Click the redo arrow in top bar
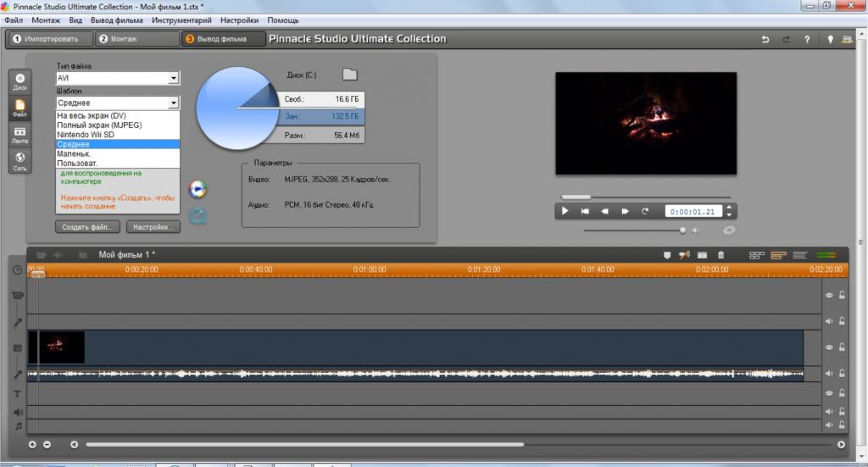The image size is (868, 467). (786, 39)
